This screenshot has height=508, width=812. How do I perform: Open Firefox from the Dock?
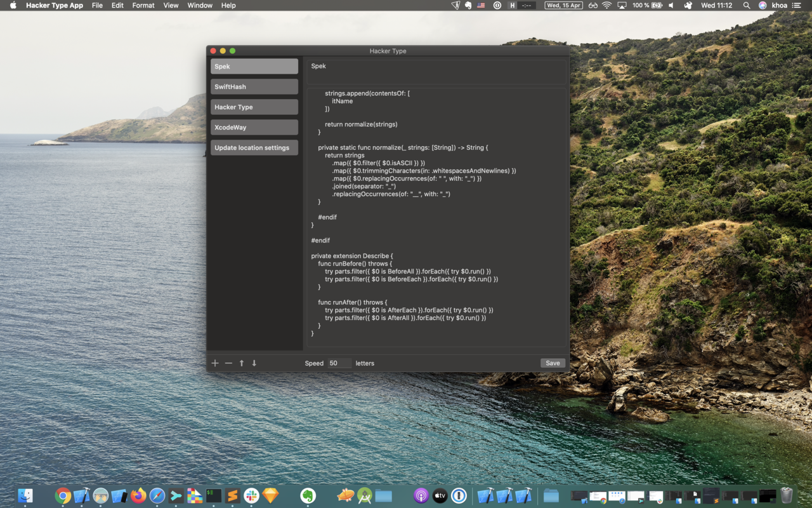[138, 495]
